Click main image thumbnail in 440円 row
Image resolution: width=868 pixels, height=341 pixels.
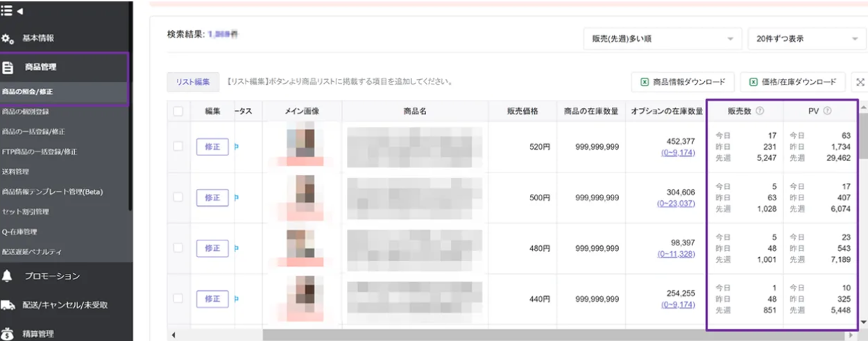pyautogui.click(x=301, y=298)
